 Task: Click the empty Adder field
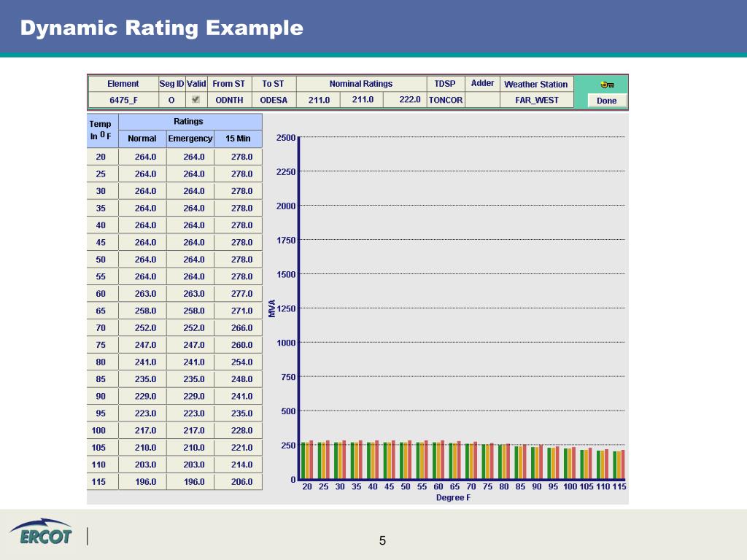[482, 100]
